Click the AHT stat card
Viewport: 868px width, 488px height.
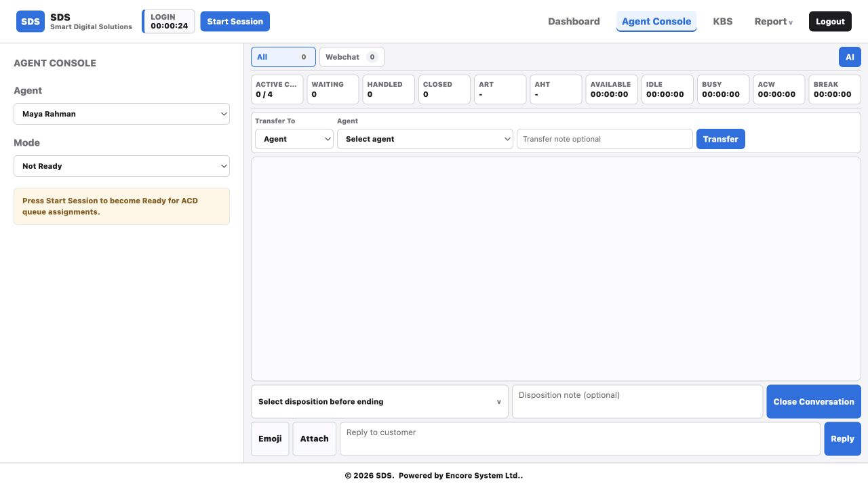[556, 89]
